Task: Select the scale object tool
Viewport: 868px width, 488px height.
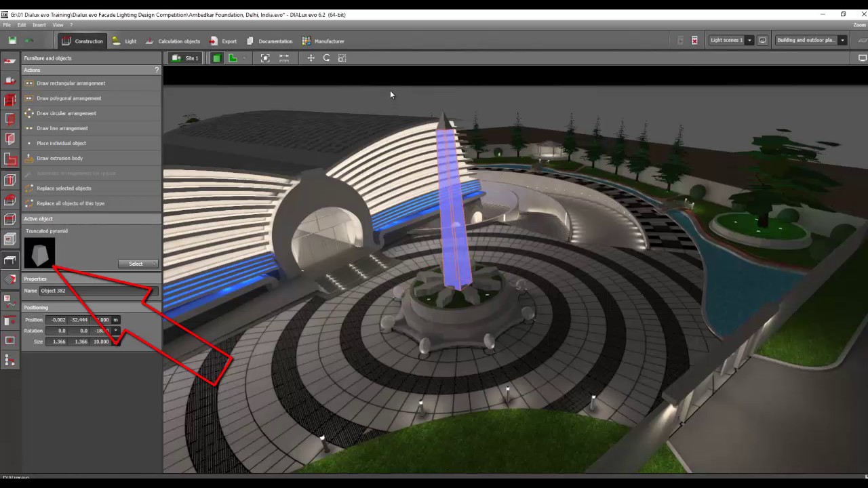Action: coord(342,58)
